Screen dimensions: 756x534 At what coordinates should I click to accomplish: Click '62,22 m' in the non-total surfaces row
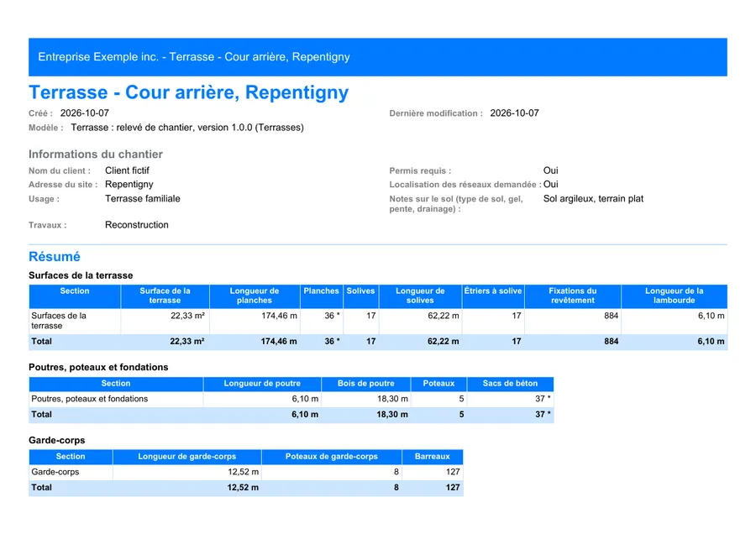pos(443,316)
